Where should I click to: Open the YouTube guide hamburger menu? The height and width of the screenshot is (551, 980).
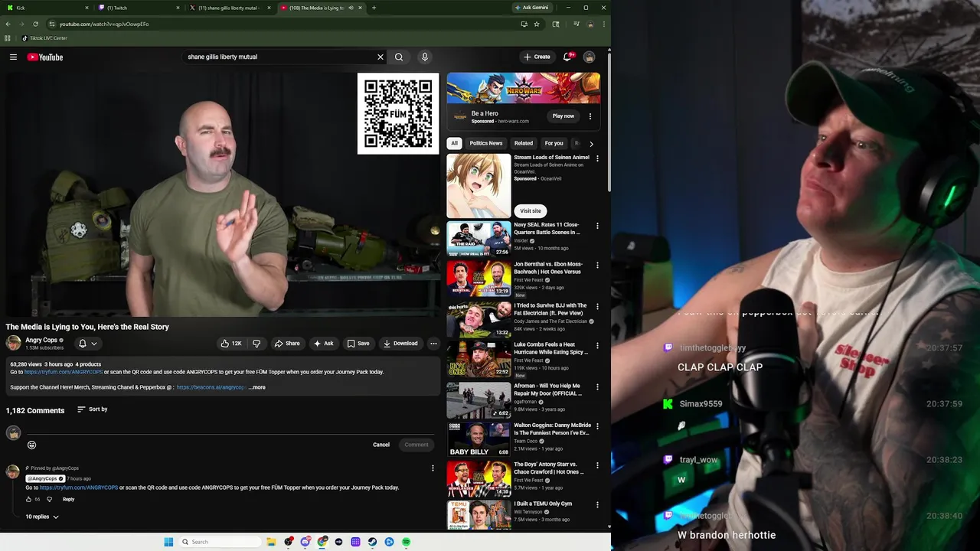[x=13, y=57]
